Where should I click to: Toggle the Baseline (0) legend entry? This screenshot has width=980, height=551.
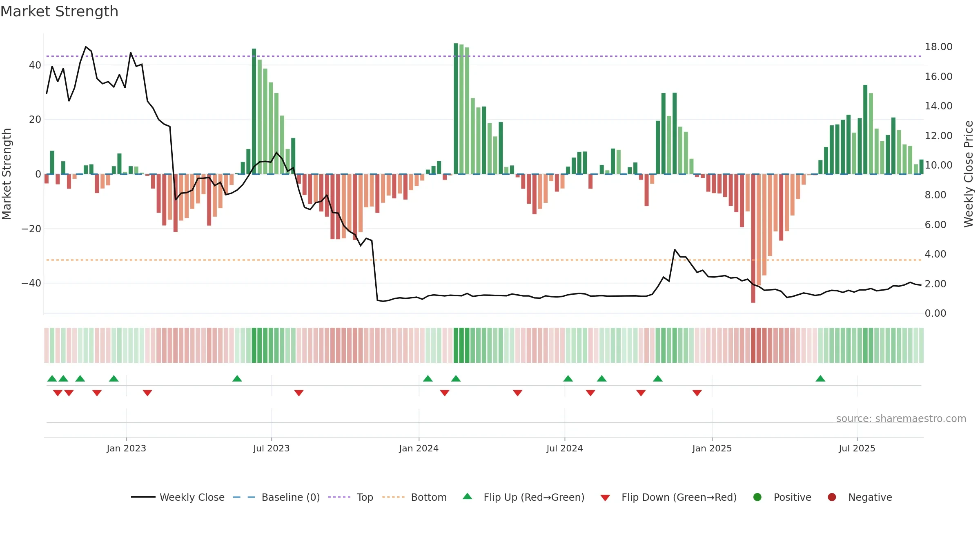click(x=276, y=497)
